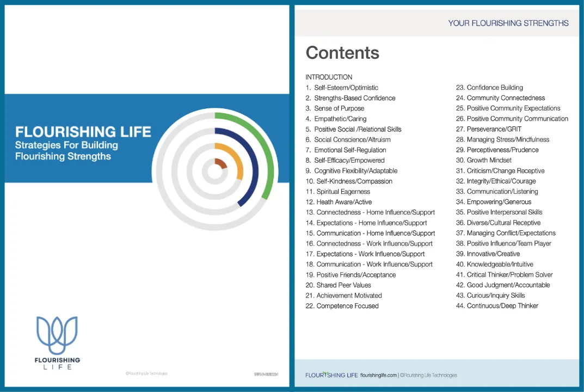
Task: Click the footer copyright text 'Flourishing Life Technologies'
Action: pyautogui.click(x=428, y=375)
